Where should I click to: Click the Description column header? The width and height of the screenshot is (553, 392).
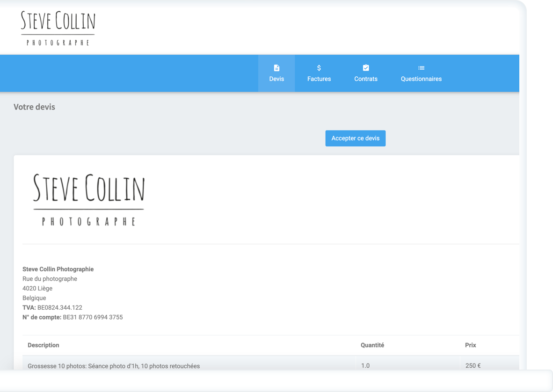coord(44,345)
